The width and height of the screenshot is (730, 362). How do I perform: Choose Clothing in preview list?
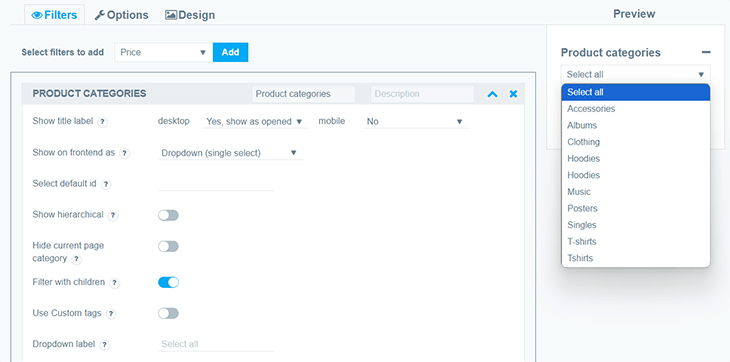(x=635, y=142)
